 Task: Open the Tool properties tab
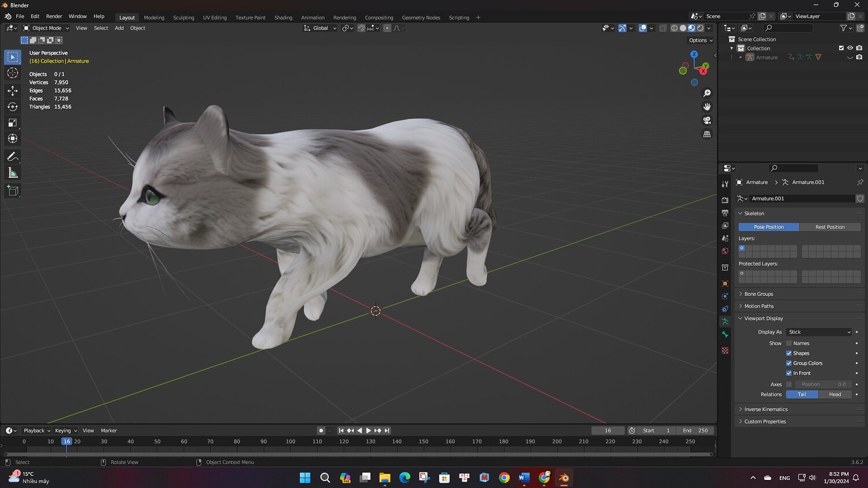pos(725,184)
